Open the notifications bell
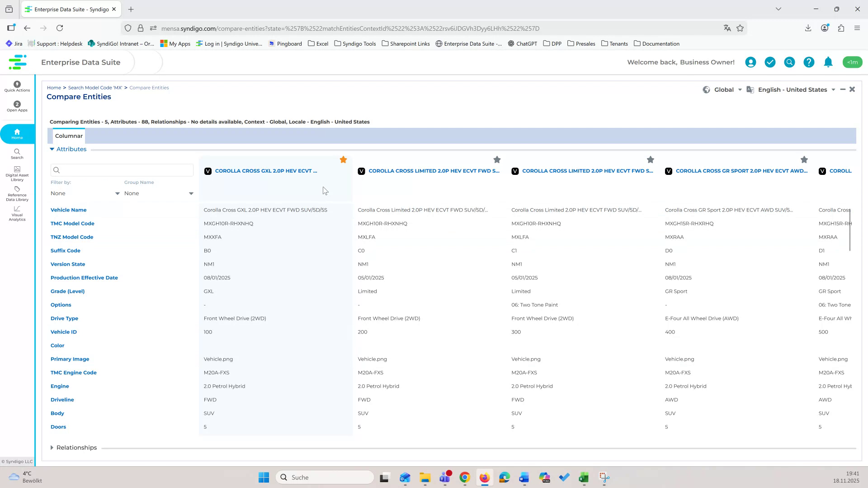The image size is (868, 488). click(x=828, y=62)
